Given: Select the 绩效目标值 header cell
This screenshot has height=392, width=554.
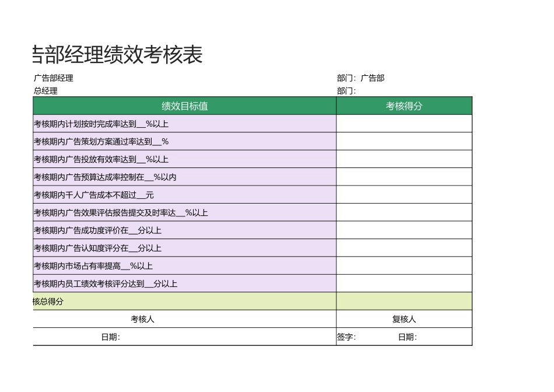Looking at the screenshot, I should coord(185,106).
